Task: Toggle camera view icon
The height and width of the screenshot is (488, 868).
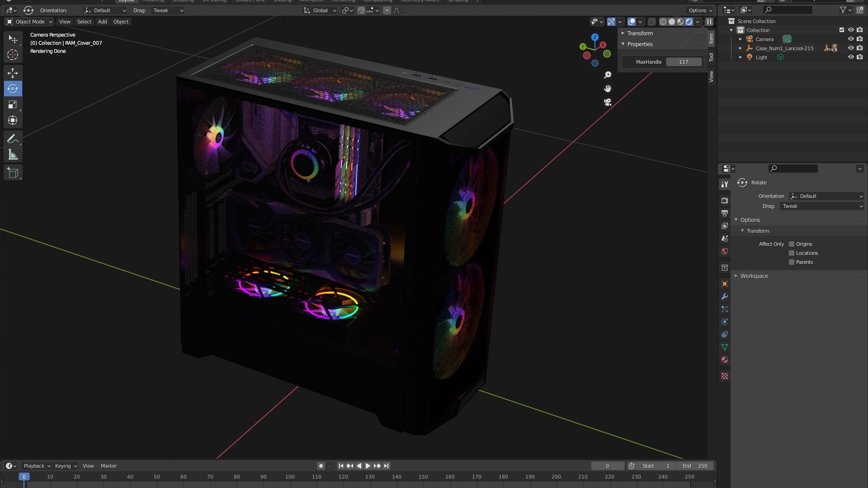Action: pos(608,102)
